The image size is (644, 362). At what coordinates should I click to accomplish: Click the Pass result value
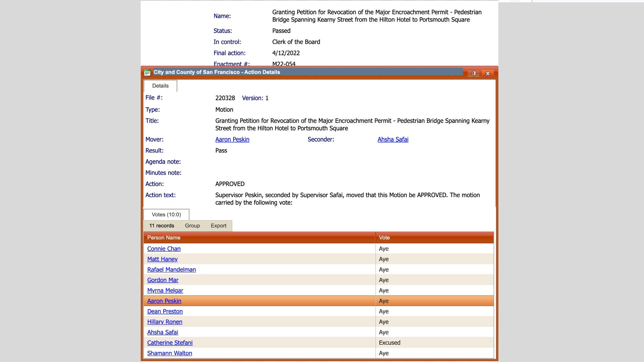pos(221,151)
